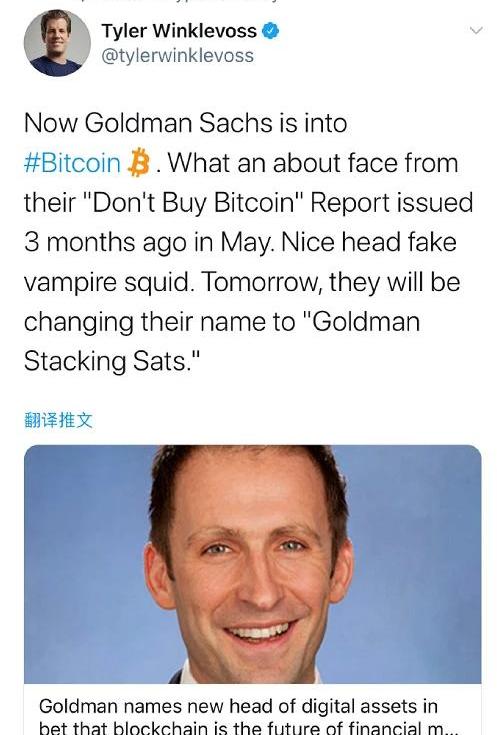Screen dimensions: 497x735
Task: Click the words "vampire squid" in tweet
Action: (x=108, y=283)
